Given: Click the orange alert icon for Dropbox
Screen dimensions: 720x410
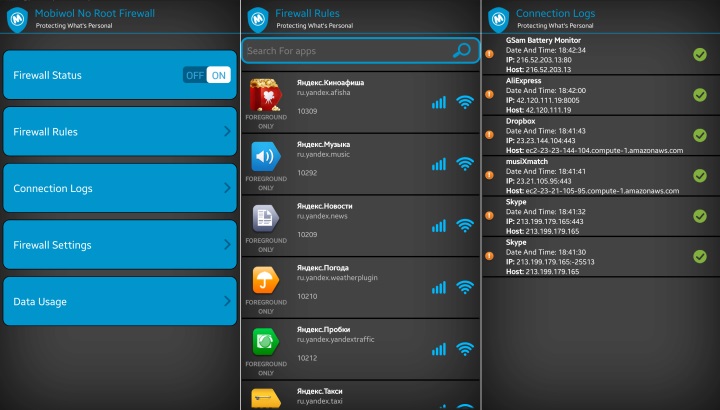Looking at the screenshot, I should (489, 135).
